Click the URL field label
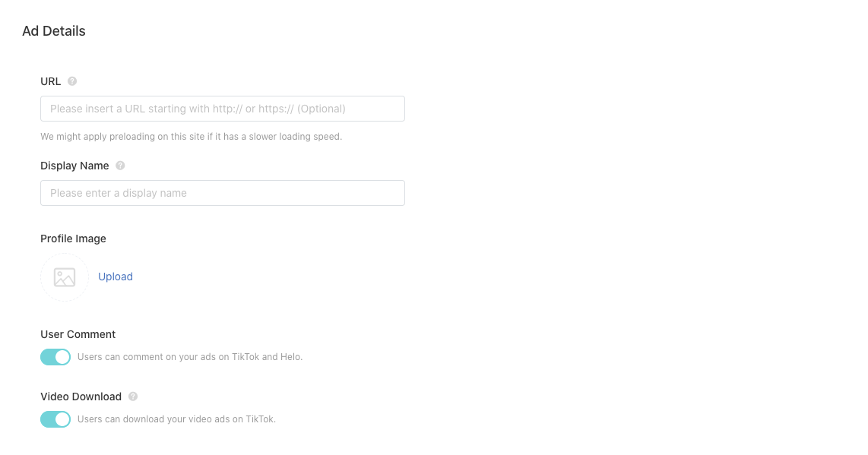Image resolution: width=868 pixels, height=455 pixels. 51,81
